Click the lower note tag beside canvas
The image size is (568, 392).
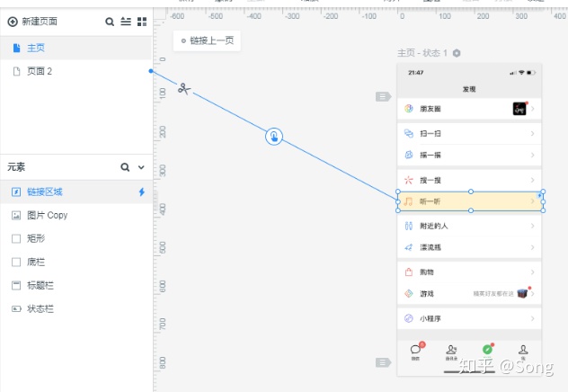tap(383, 362)
